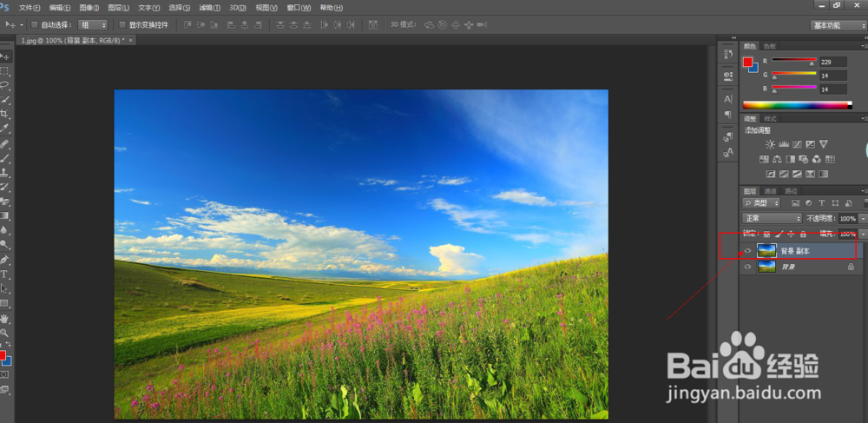Click the auto-align layers icon in options bar

click(373, 25)
